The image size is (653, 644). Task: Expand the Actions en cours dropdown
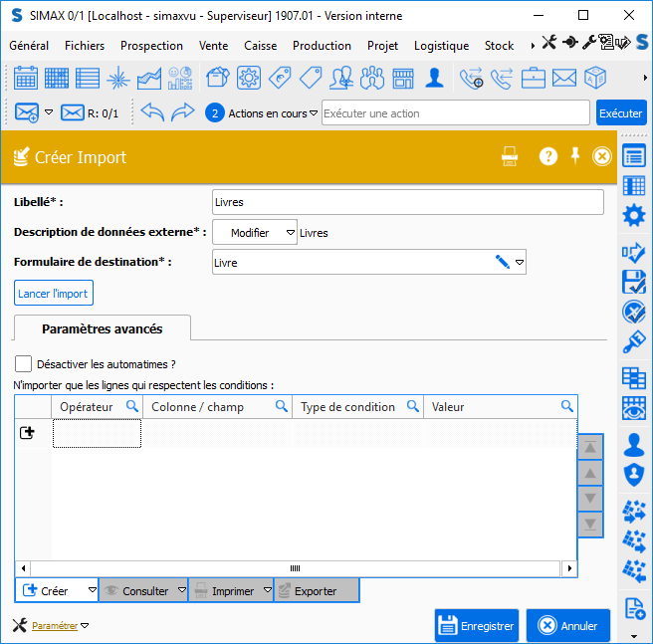[314, 113]
